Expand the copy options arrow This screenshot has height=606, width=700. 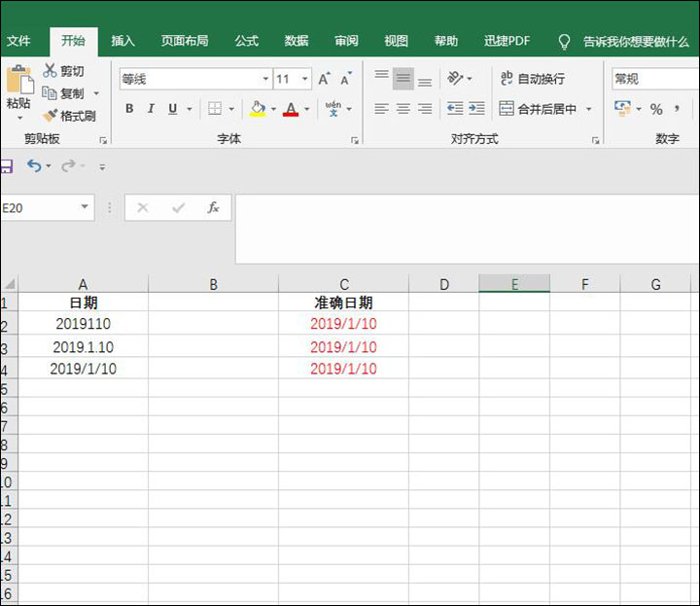tap(96, 93)
